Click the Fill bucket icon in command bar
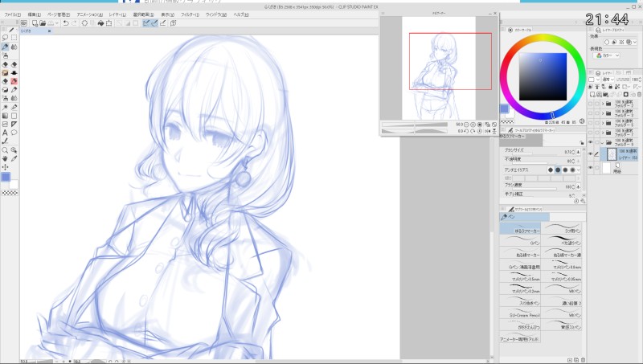The image size is (643, 364). pyautogui.click(x=100, y=23)
